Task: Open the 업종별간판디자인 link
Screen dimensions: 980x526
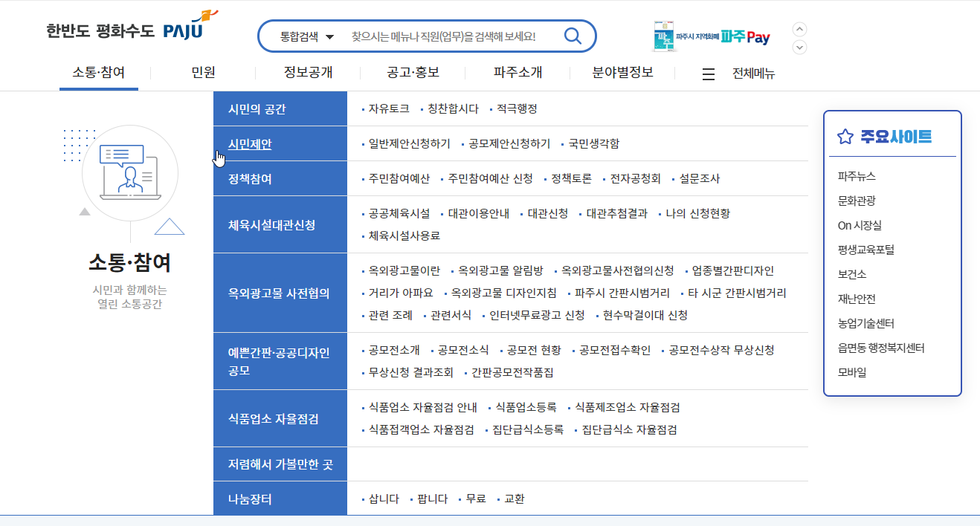Action: pos(733,270)
